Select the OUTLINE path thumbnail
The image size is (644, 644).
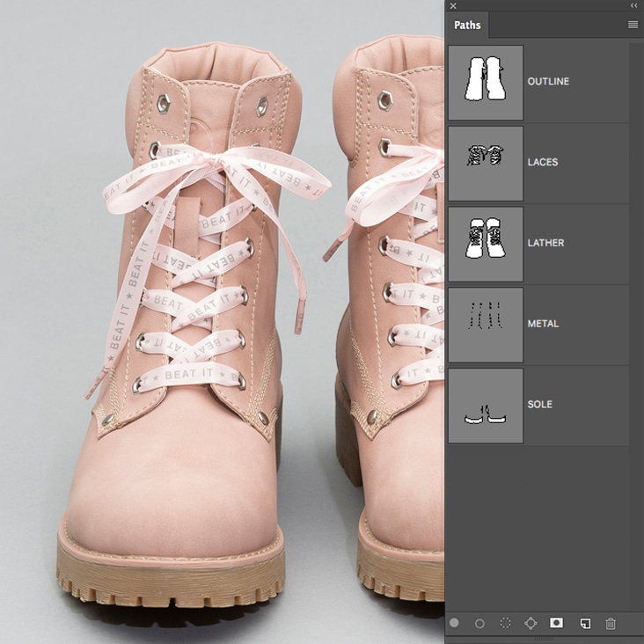click(x=486, y=82)
